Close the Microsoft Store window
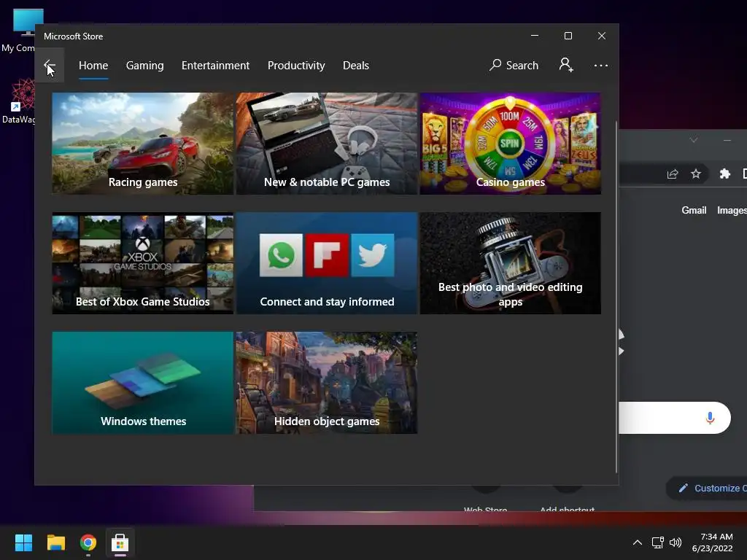 click(x=602, y=36)
